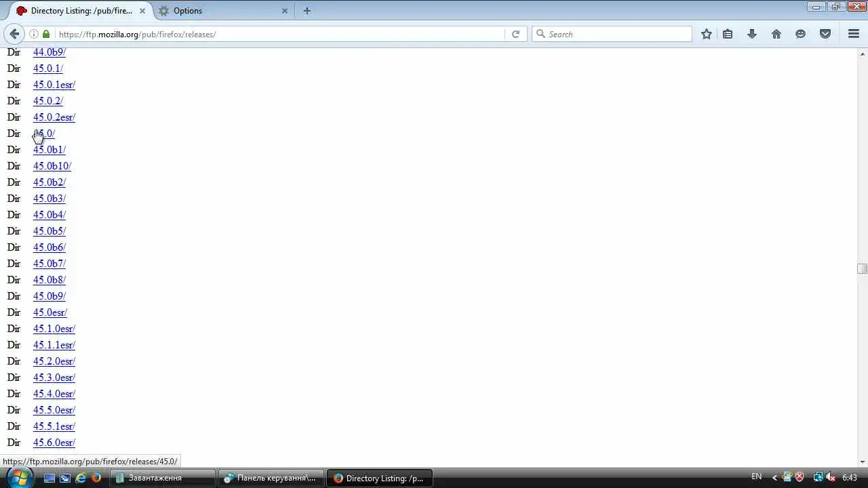Click the EN language indicator

click(757, 477)
